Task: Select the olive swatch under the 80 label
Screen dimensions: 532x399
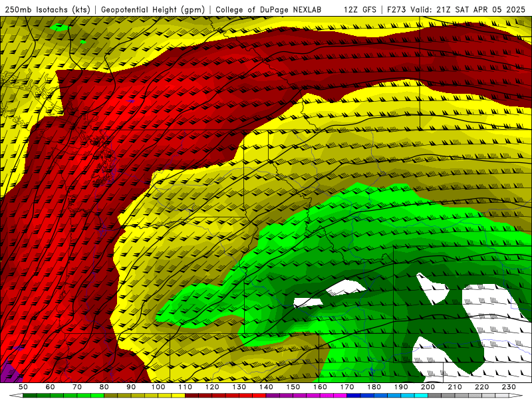Action: [110, 396]
